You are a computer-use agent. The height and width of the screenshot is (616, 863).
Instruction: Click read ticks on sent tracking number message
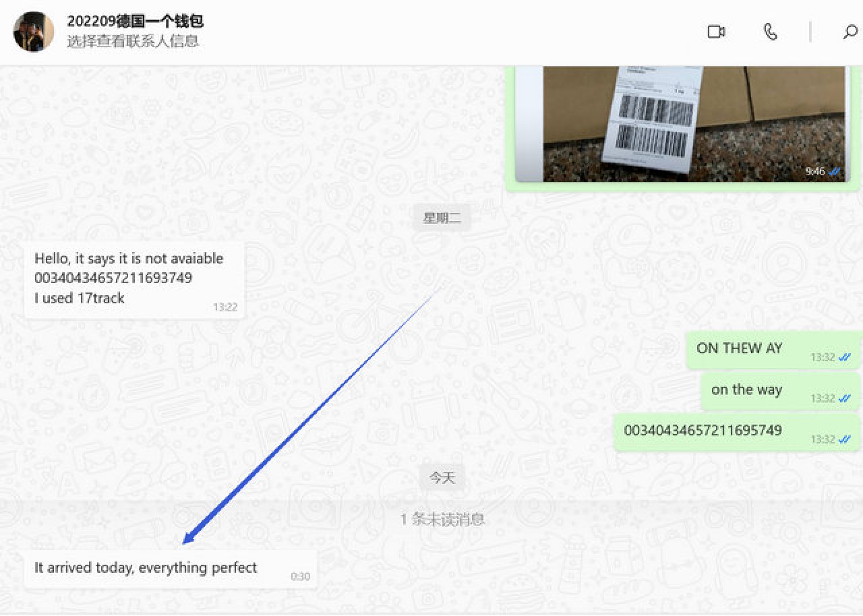pyautogui.click(x=845, y=439)
